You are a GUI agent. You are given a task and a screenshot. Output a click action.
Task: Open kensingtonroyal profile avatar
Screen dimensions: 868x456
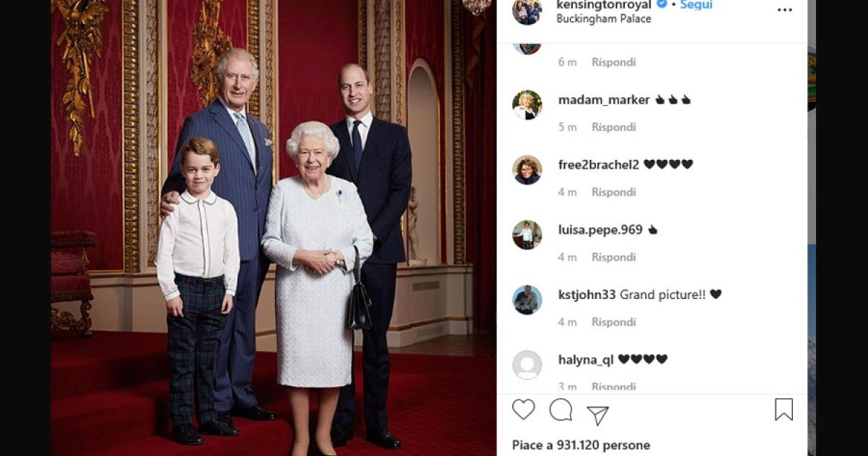pyautogui.click(x=527, y=10)
